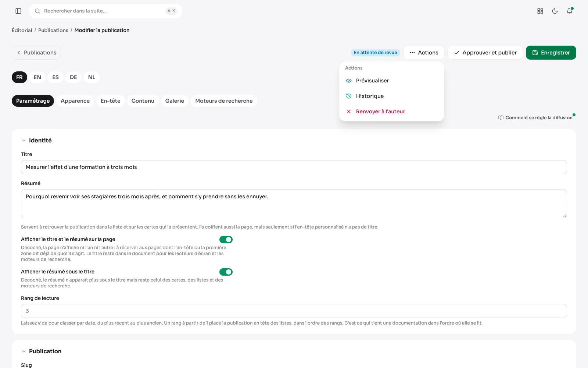Select Historique from the Actions menu
Screen dimensions: 588x368
(392, 96)
